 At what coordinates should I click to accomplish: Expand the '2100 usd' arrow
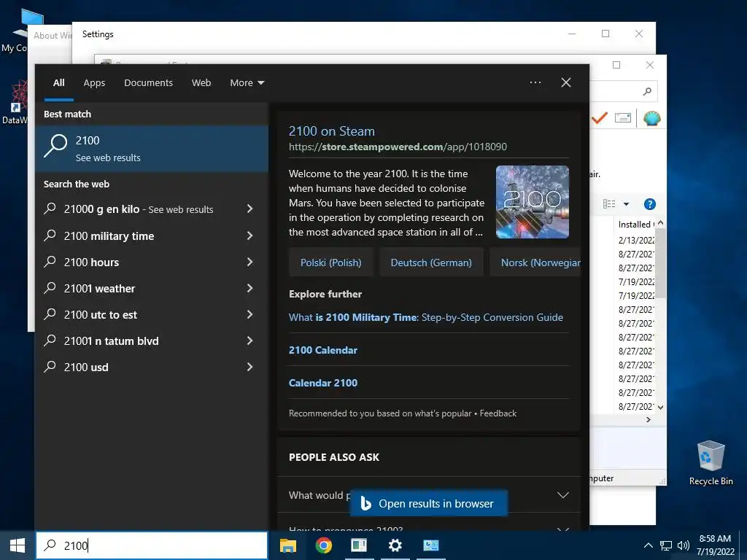pyautogui.click(x=249, y=367)
